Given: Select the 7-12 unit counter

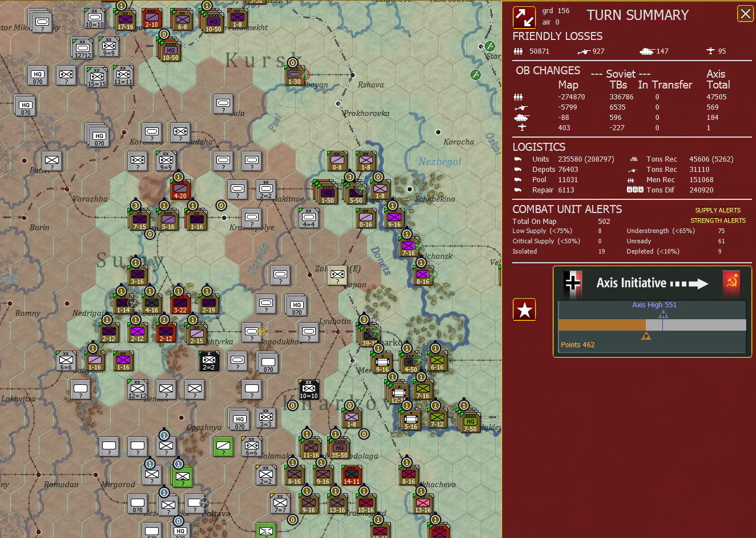Looking at the screenshot, I should [x=437, y=419].
